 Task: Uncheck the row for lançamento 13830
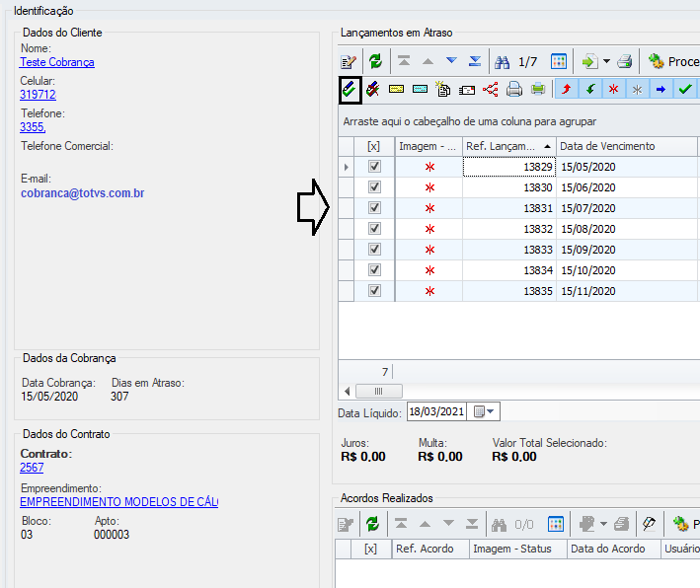[374, 186]
